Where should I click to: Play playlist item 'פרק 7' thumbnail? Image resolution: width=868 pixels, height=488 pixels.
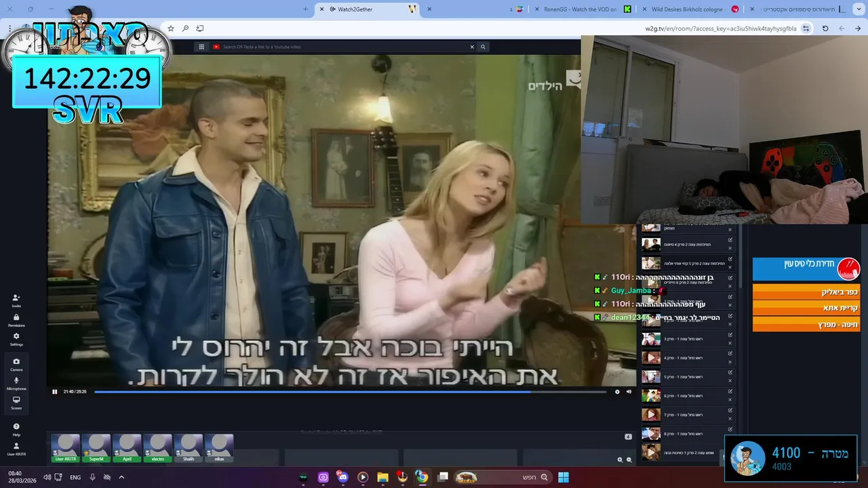[651, 415]
